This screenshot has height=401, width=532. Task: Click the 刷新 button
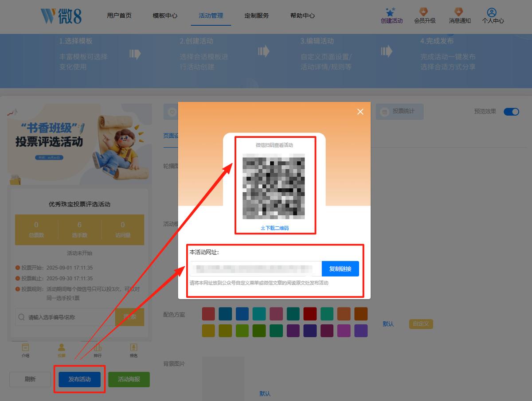30,379
